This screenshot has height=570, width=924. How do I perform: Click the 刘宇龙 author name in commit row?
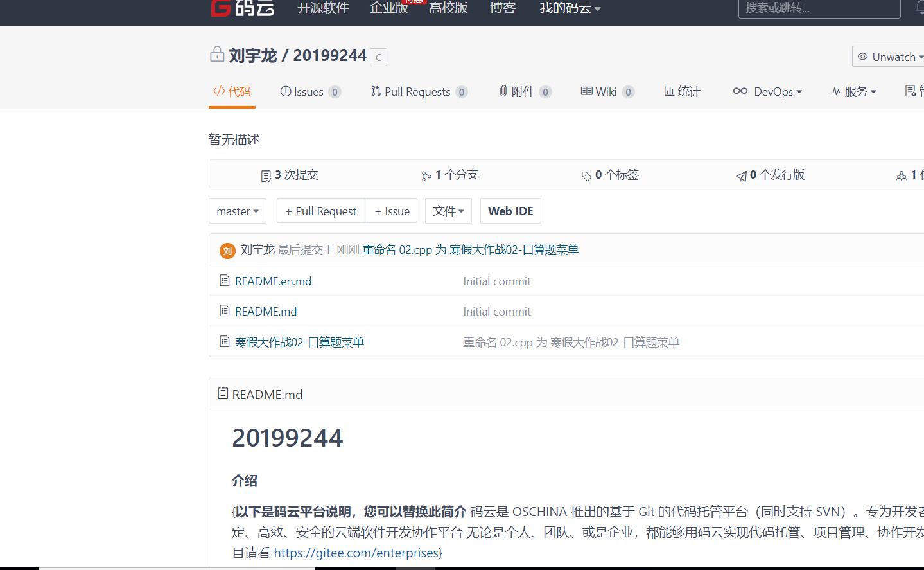pos(257,249)
